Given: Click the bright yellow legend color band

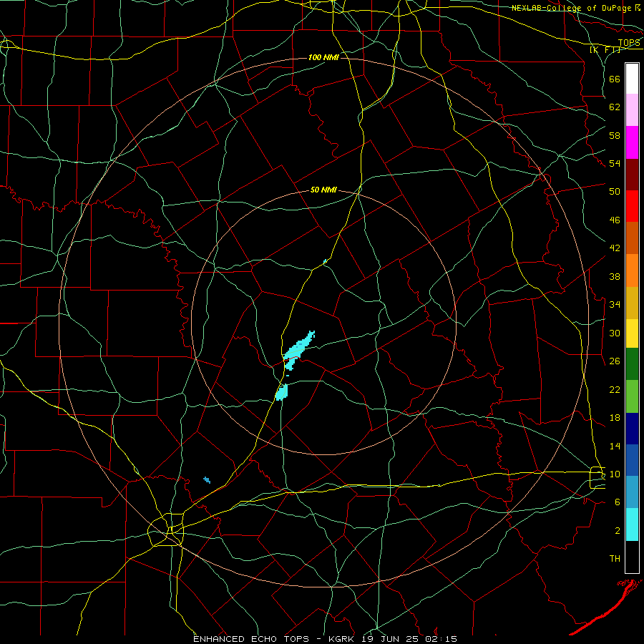Looking at the screenshot, I should coord(632,333).
